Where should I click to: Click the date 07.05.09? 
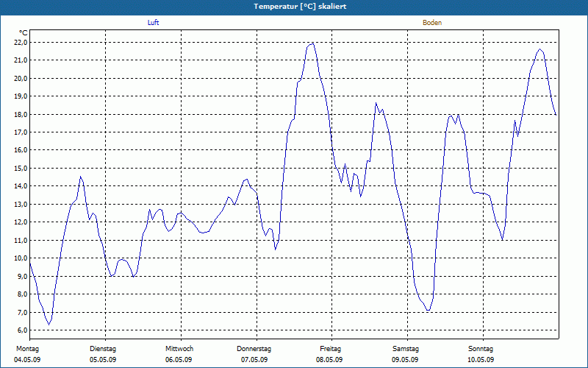pos(254,360)
